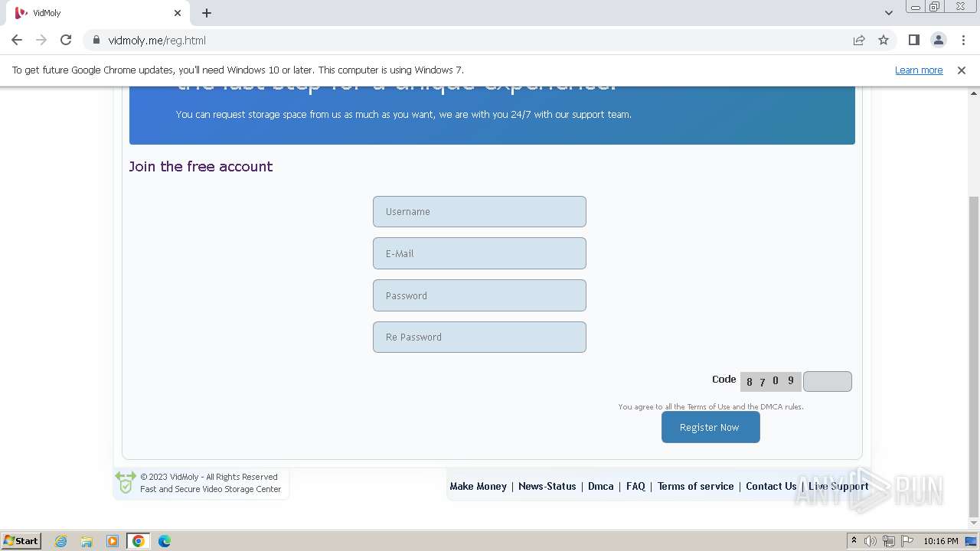This screenshot has height=551, width=980.
Task: Open the FAQ footer link
Action: click(x=635, y=486)
